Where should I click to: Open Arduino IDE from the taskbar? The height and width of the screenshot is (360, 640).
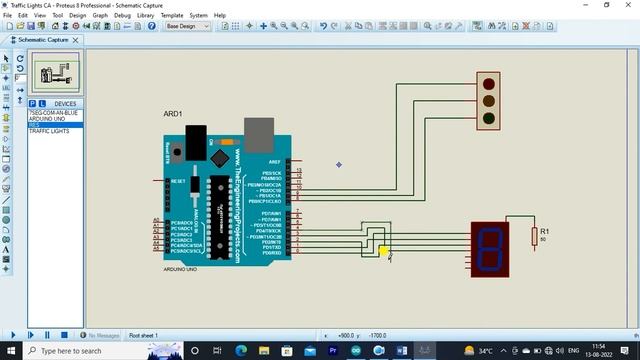click(356, 351)
